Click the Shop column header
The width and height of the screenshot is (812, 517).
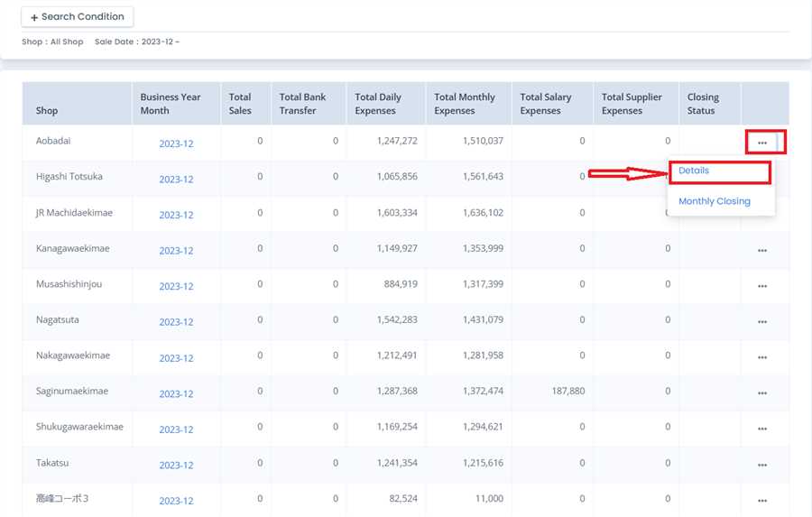coord(47,111)
